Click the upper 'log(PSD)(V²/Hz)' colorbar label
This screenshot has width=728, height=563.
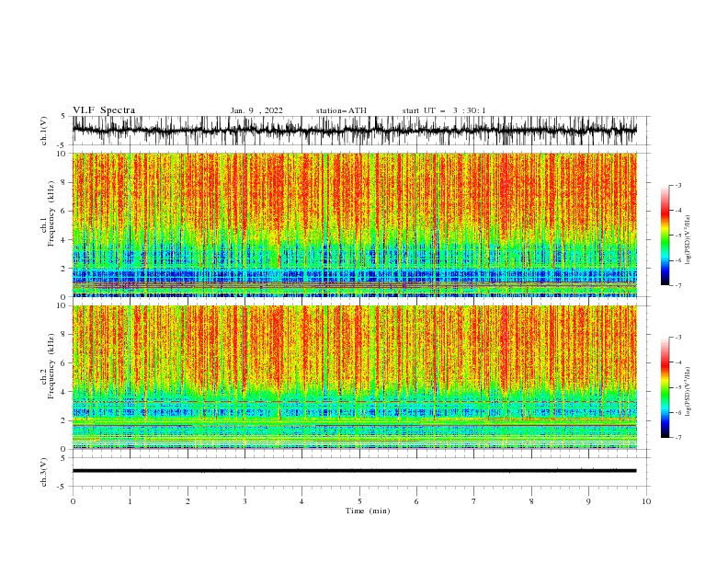pos(688,240)
